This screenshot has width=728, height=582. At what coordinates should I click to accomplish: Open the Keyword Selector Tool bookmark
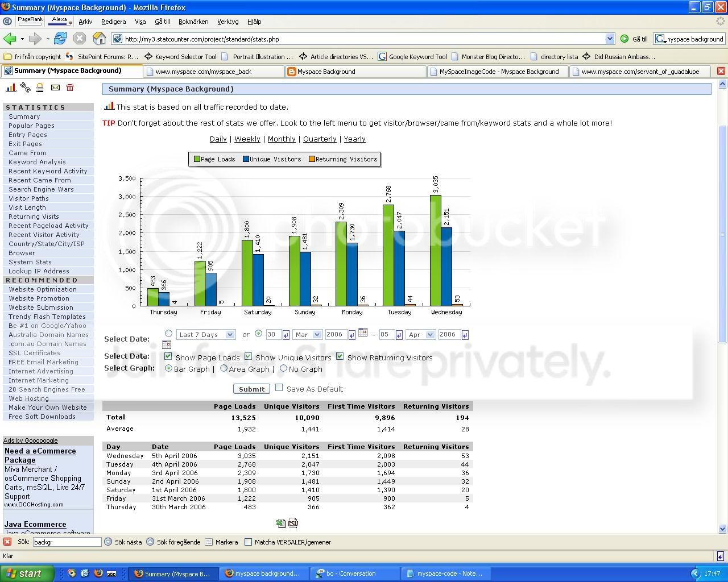pyautogui.click(x=180, y=56)
